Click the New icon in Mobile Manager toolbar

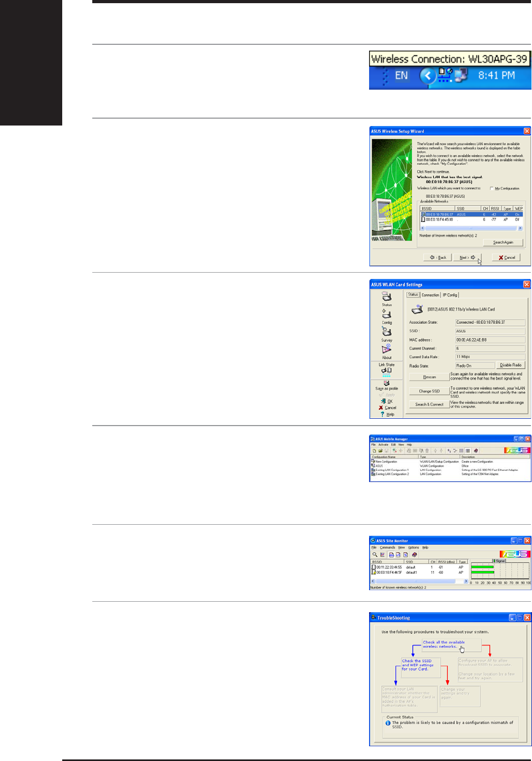(x=374, y=450)
